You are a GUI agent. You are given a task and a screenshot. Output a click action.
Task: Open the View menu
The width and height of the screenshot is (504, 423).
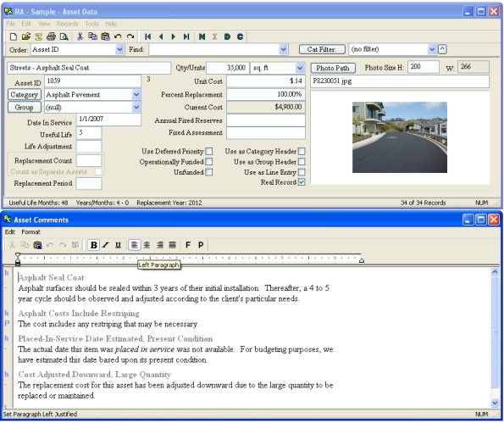pos(44,24)
